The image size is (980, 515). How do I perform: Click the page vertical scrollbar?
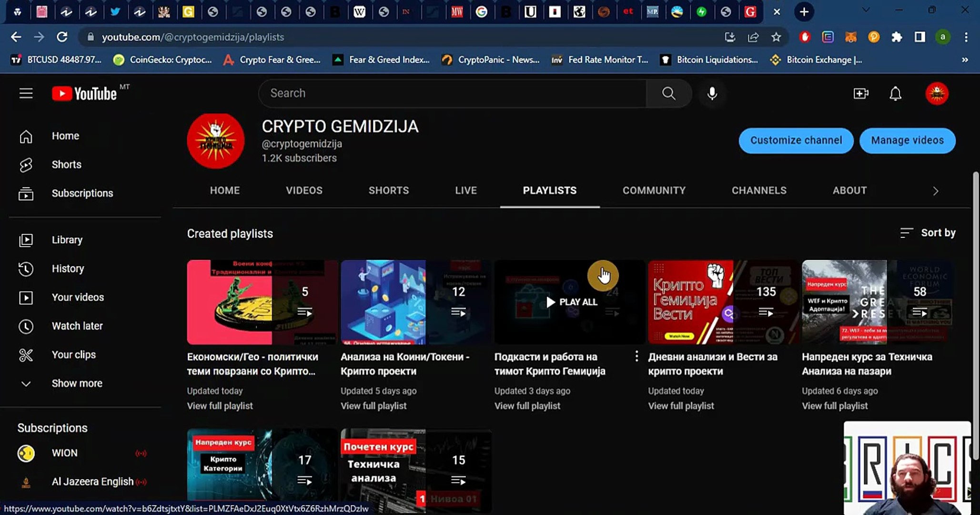point(975,315)
